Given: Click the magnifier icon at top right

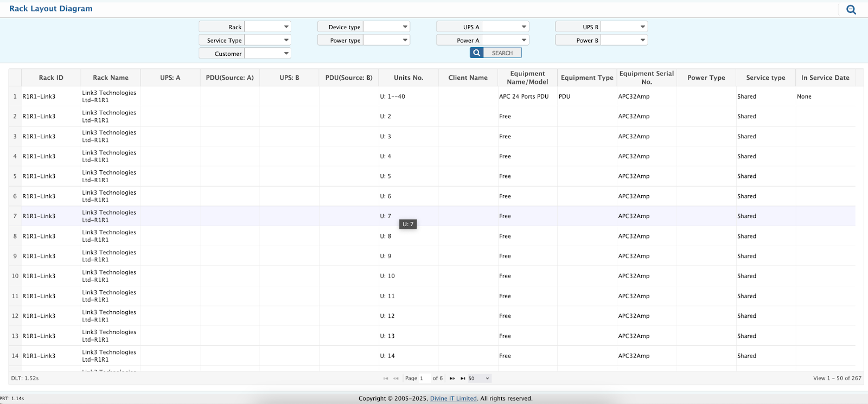Looking at the screenshot, I should coord(851,10).
